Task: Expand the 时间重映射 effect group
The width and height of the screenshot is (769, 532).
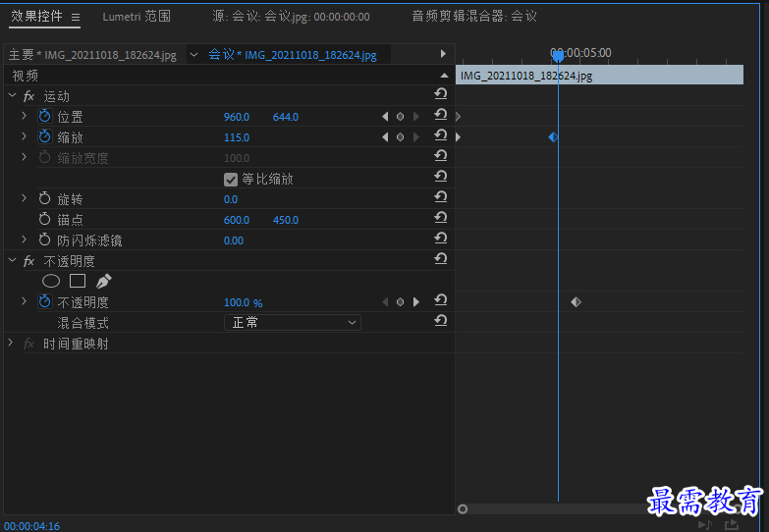Action: (10, 344)
